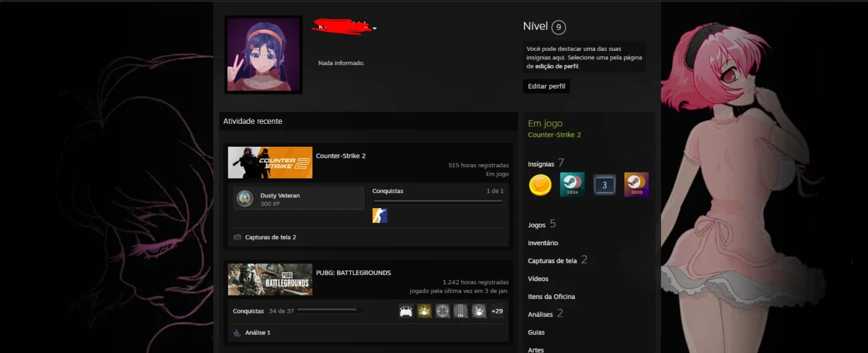Click the PUBG gold explosion achievement icon

424,311
